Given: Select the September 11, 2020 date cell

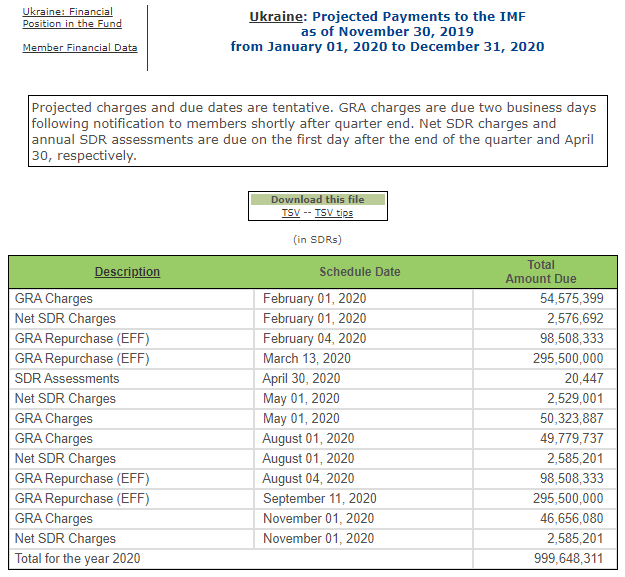Looking at the screenshot, I should [x=319, y=499].
